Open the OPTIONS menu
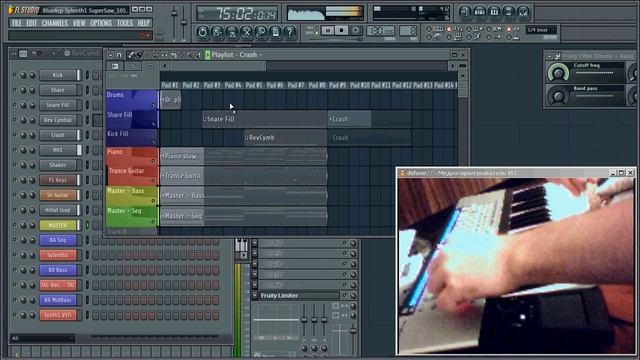 (x=101, y=23)
